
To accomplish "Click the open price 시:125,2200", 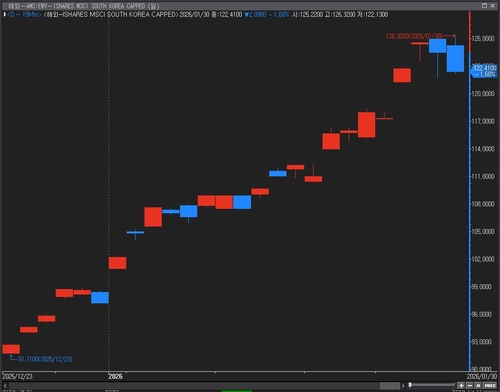I will [307, 15].
